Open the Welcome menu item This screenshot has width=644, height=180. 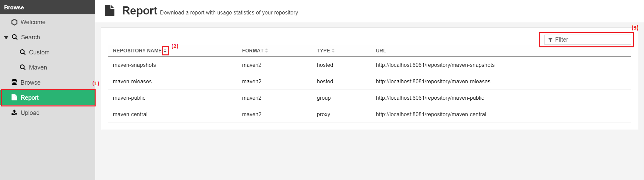pos(33,22)
